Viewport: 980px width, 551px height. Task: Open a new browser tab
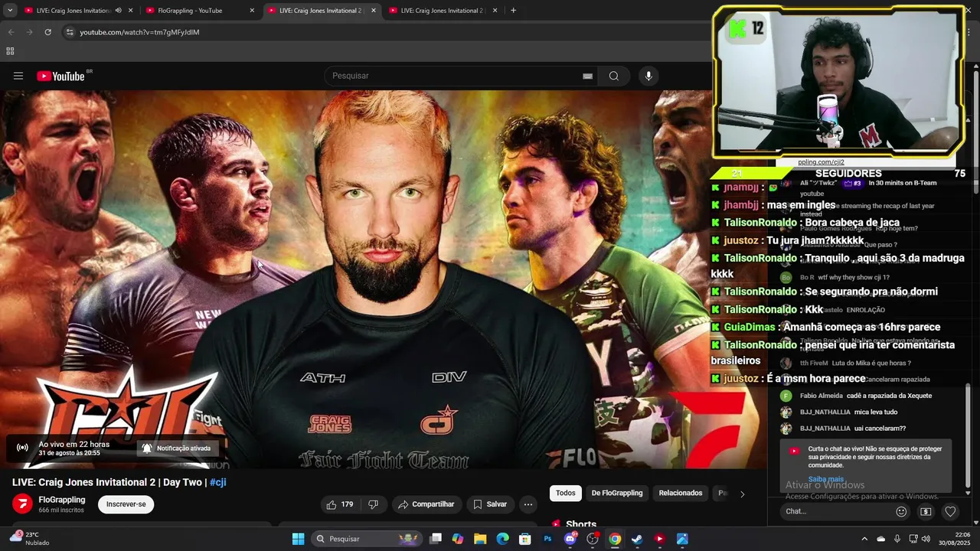point(513,11)
